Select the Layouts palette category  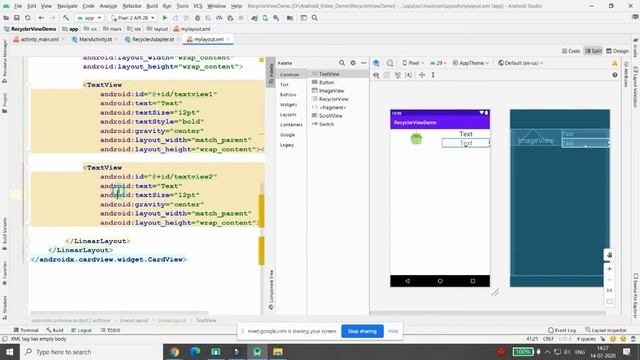coord(288,115)
